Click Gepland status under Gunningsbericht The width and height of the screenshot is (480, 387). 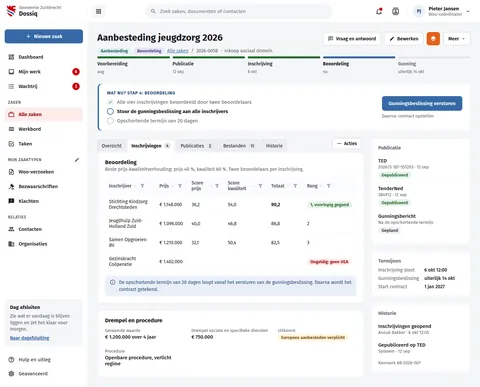390,230
